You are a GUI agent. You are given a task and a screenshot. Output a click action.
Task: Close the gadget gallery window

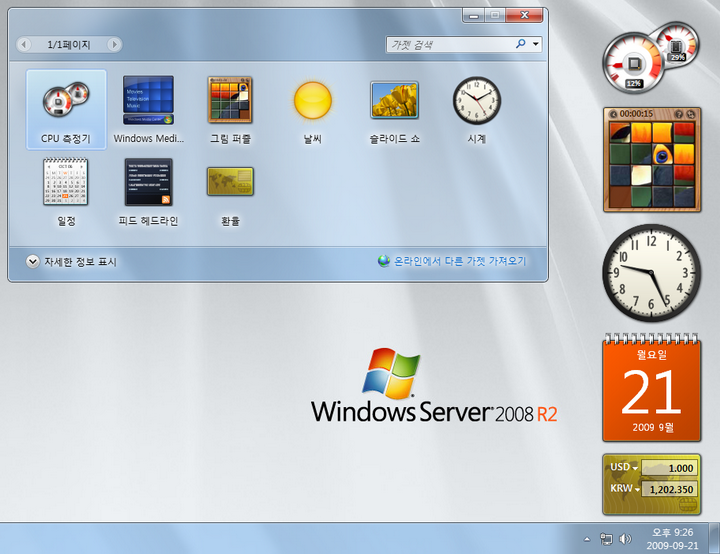coord(524,15)
